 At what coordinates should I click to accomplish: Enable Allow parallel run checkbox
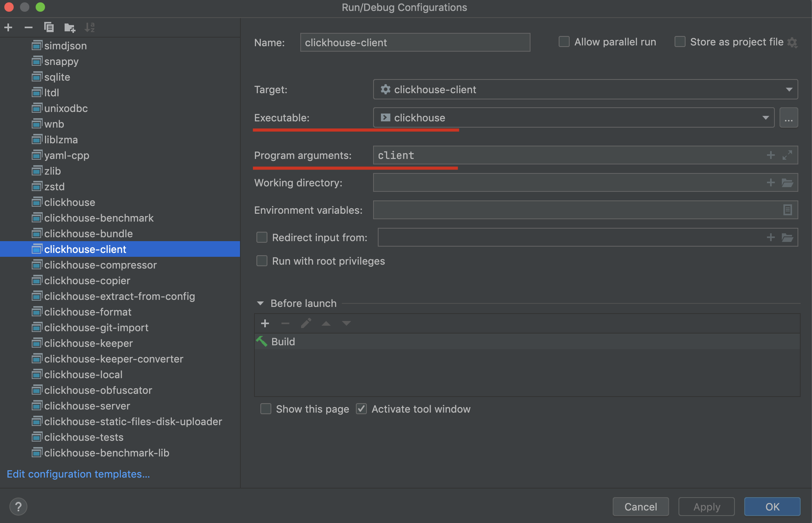click(x=564, y=42)
